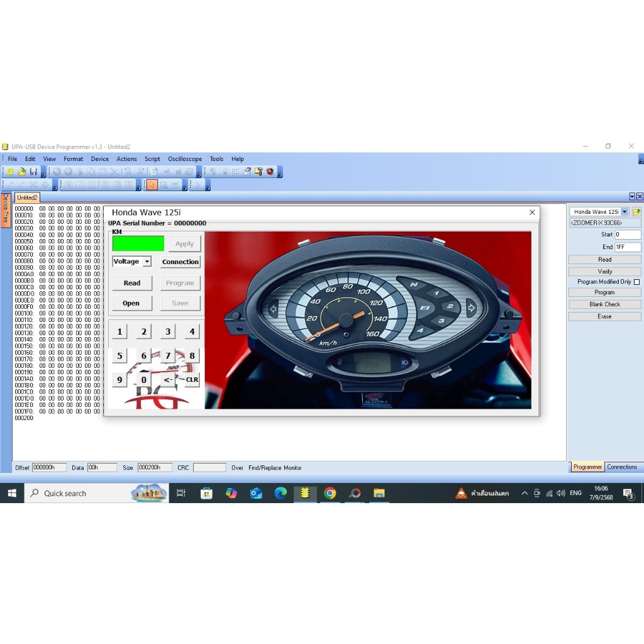Click the hammer settings toolbar icon
This screenshot has width=644, height=644.
[258, 172]
